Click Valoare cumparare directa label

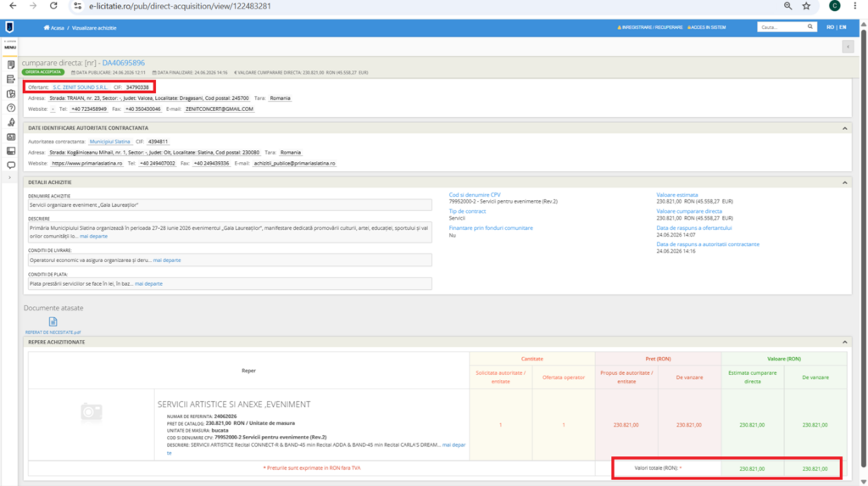(x=689, y=211)
